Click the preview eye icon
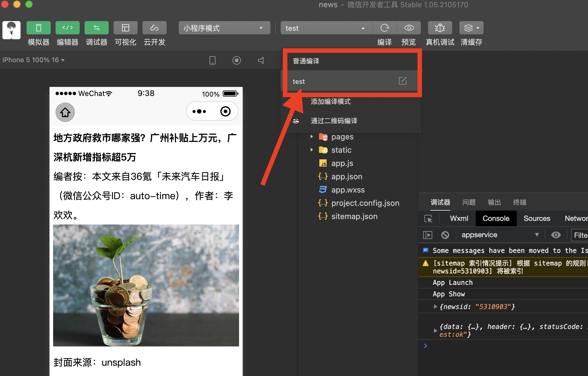This screenshot has width=588, height=376. 409,28
